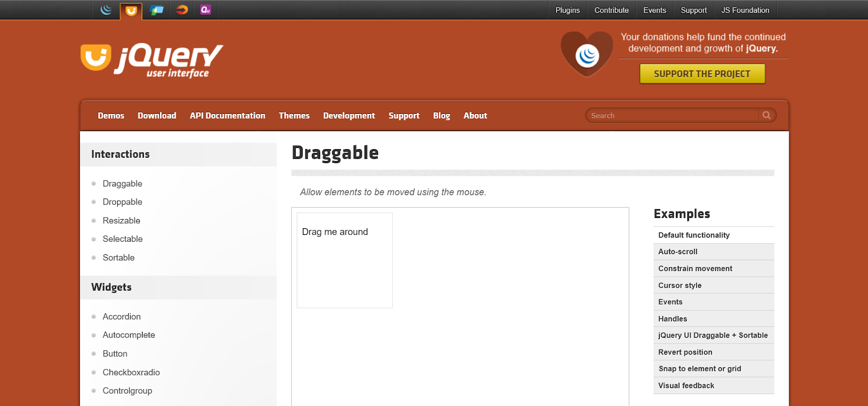The height and width of the screenshot is (406, 868).
Task: Select Droppable in Interactions sidebar
Action: [x=123, y=202]
